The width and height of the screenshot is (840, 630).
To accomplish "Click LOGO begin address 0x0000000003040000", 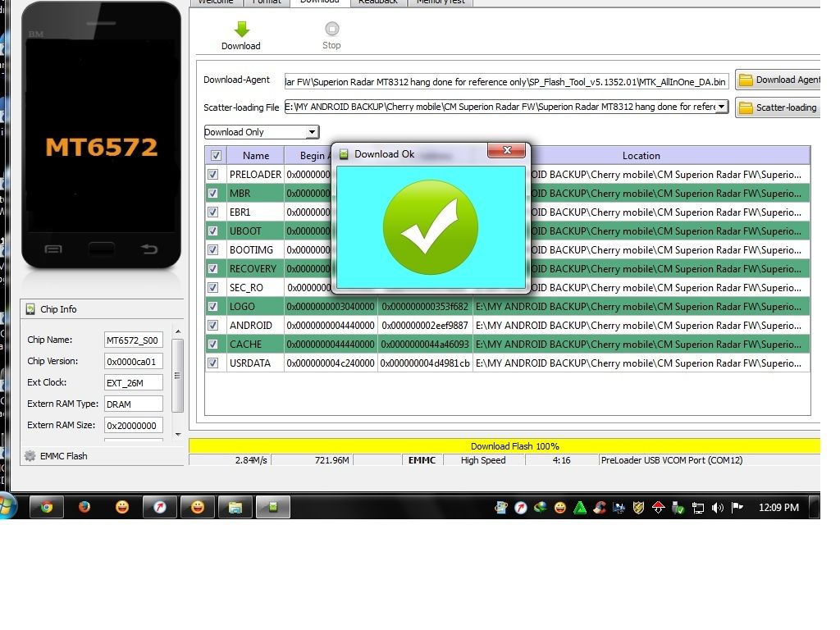I will [x=331, y=307].
